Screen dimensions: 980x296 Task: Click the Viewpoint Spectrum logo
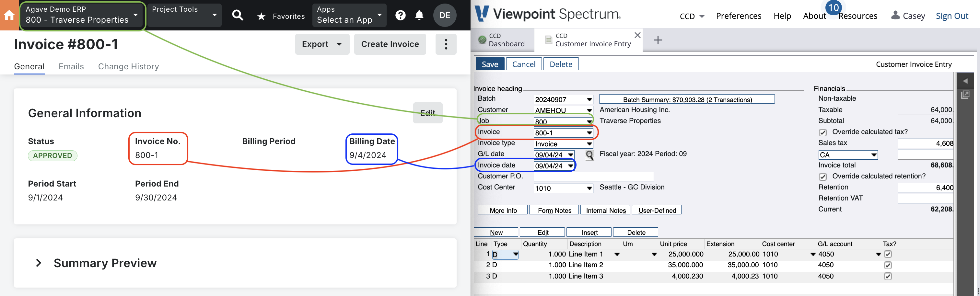548,14
